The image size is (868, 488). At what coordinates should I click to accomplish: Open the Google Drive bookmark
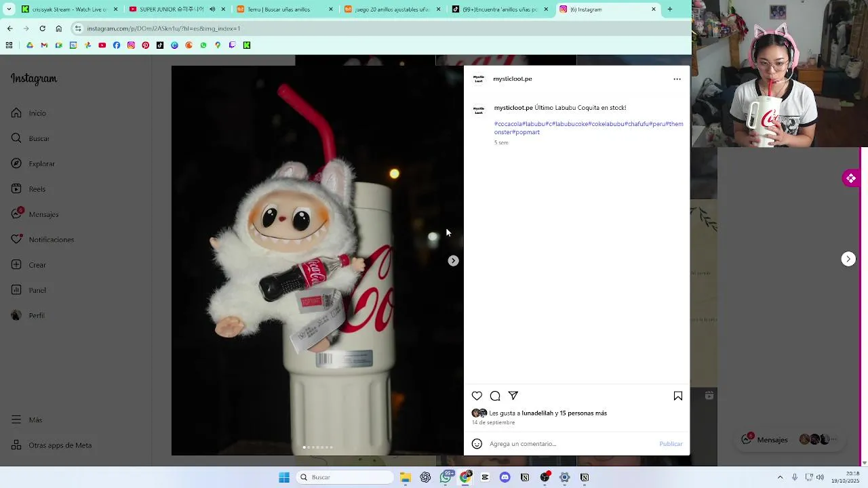(x=30, y=45)
